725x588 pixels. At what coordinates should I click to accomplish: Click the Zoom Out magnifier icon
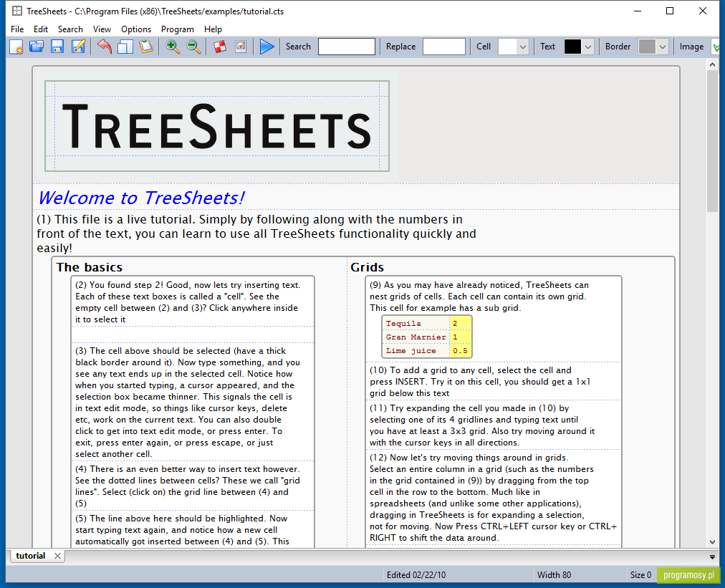(193, 47)
